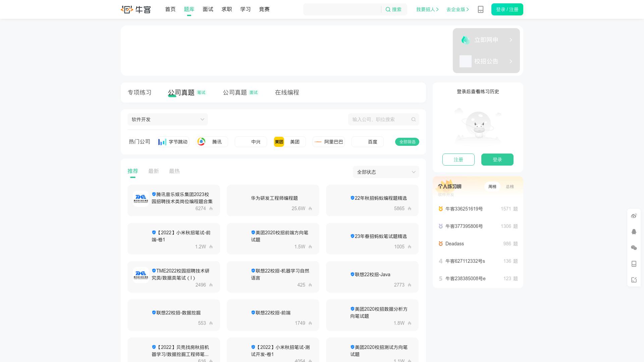This screenshot has width=644, height=362.
Task: Expand 去企业版 link chevron
Action: tap(468, 9)
